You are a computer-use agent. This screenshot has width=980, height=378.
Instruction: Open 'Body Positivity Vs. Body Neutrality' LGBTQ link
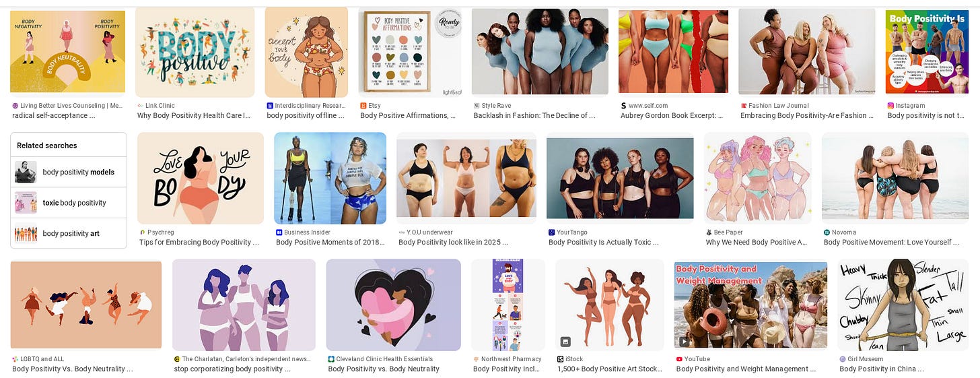pos(72,369)
